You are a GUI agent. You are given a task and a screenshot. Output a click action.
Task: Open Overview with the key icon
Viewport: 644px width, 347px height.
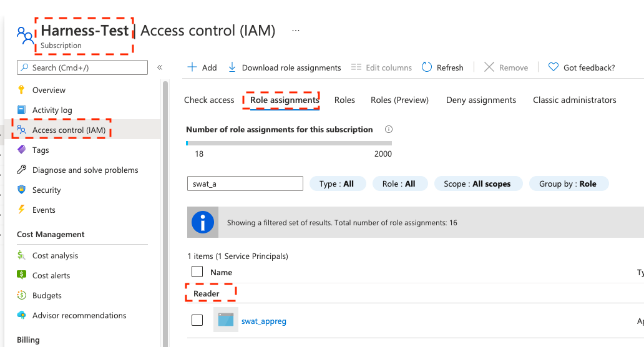[x=22, y=90]
